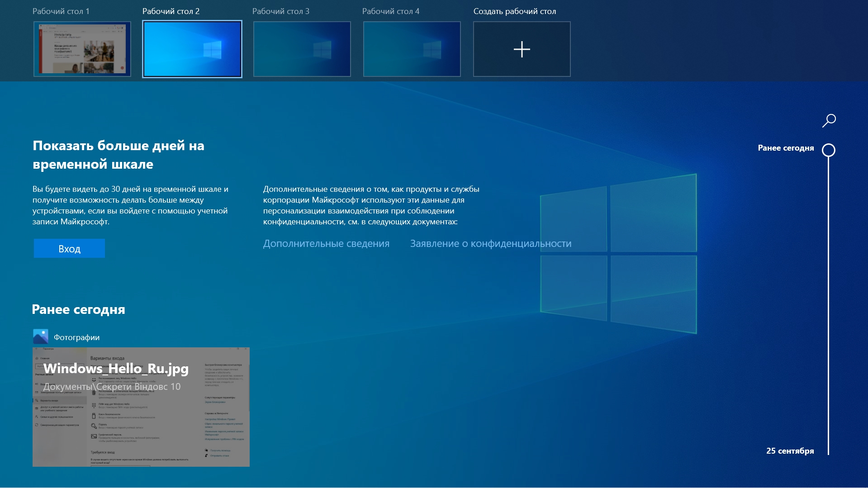This screenshot has height=488, width=868.
Task: Jump to 25 сентября on timeline
Action: pos(790,451)
